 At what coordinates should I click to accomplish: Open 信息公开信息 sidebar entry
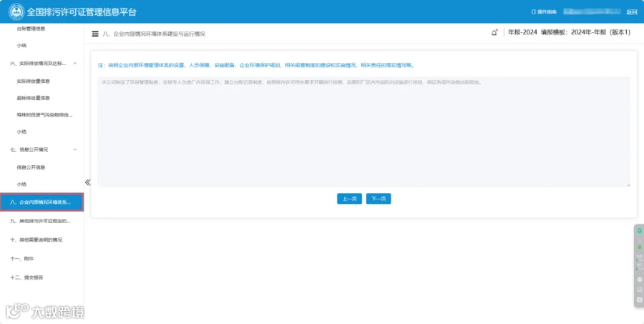[x=31, y=167]
